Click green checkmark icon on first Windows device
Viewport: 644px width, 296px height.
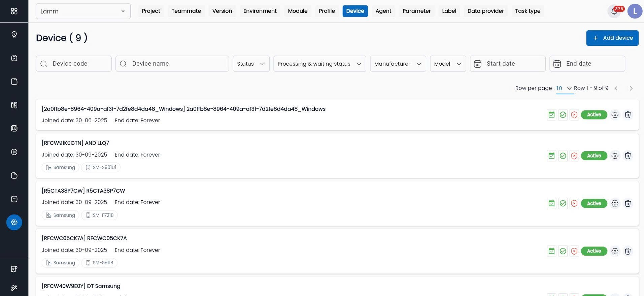[x=563, y=115]
